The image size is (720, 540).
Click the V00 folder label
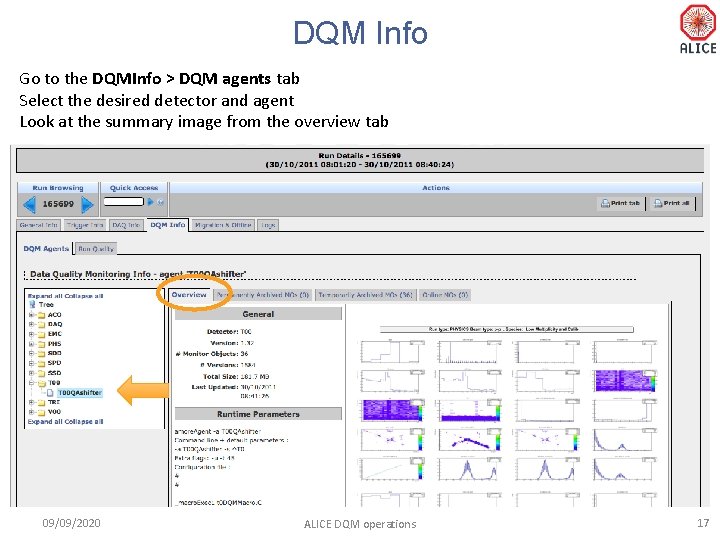pos(55,412)
